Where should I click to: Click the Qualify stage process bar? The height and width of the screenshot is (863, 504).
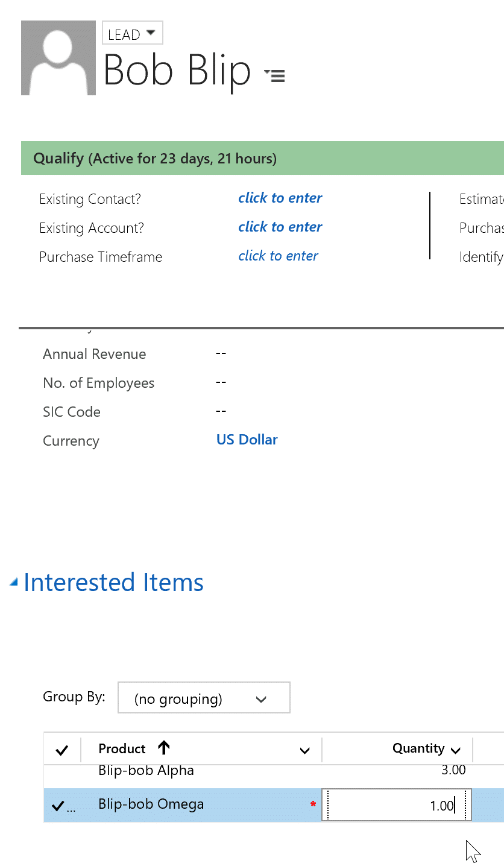coord(262,159)
